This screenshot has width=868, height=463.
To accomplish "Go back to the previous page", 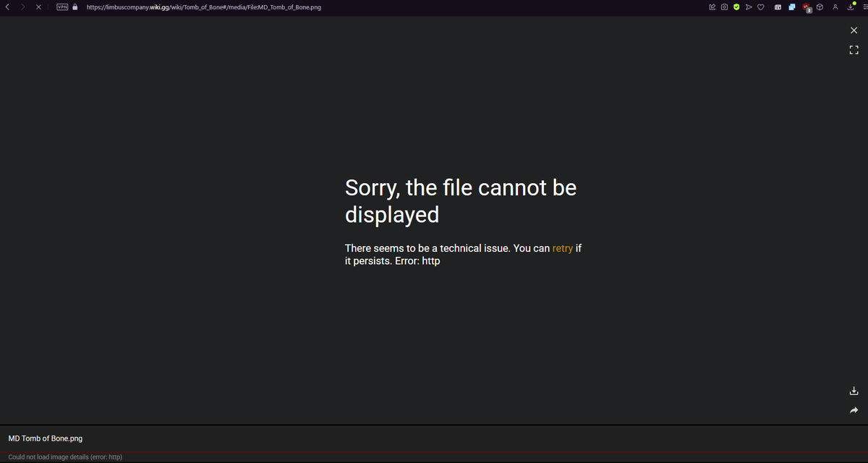I will (x=7, y=7).
